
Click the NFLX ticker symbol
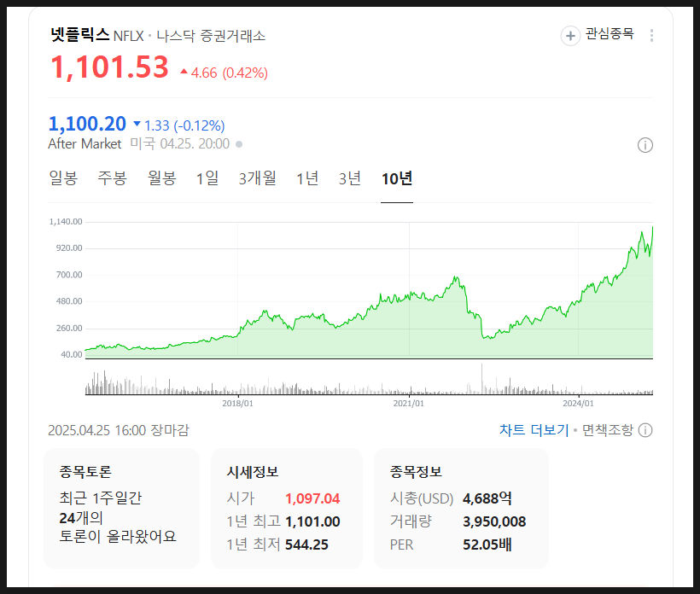click(x=129, y=36)
